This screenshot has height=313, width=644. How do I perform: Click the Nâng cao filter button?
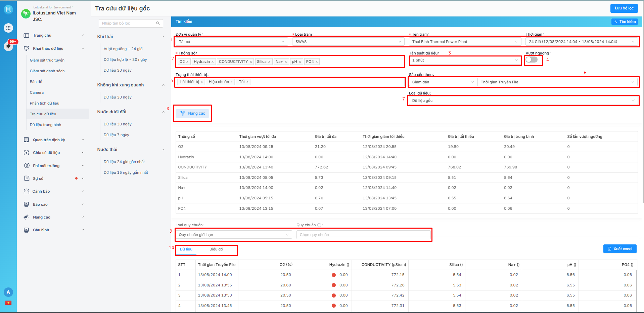[x=193, y=113]
